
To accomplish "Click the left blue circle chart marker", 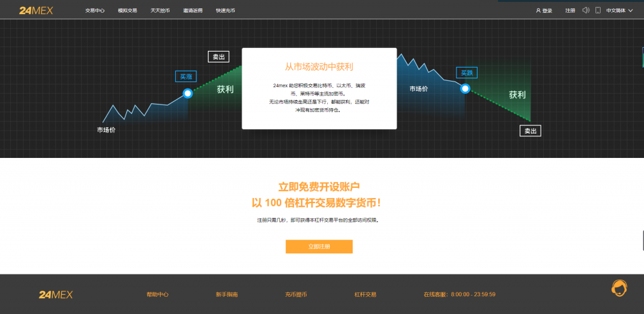I will (187, 94).
